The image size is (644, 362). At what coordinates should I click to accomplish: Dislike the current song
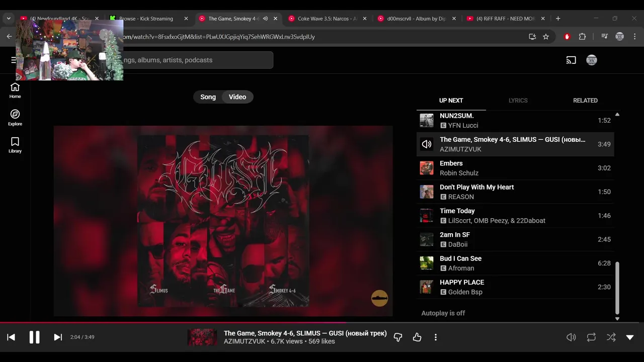[398, 337]
